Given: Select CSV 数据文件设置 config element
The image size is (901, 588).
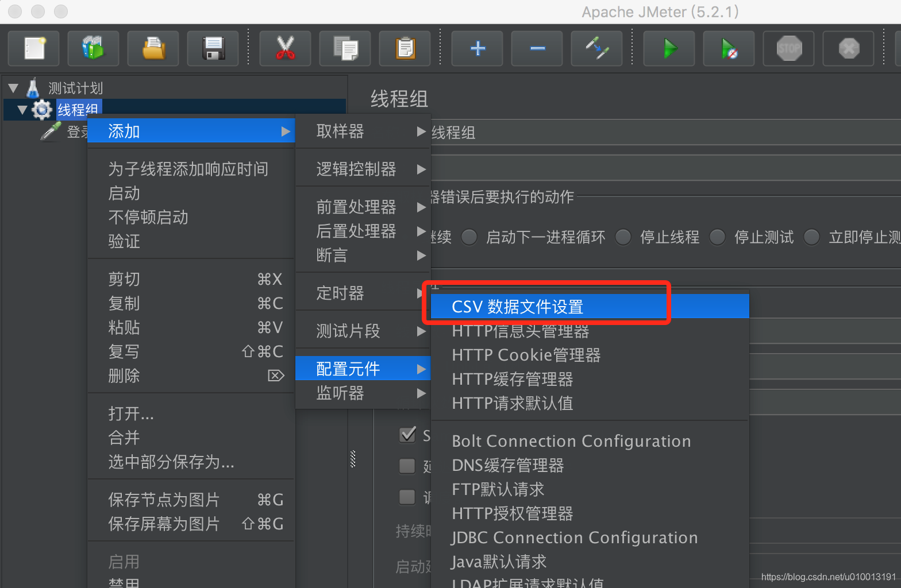Looking at the screenshot, I should [590, 307].
